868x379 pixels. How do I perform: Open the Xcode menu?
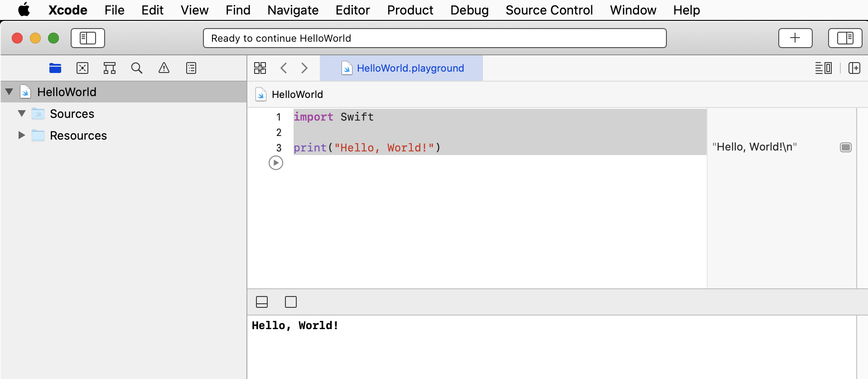click(x=68, y=10)
